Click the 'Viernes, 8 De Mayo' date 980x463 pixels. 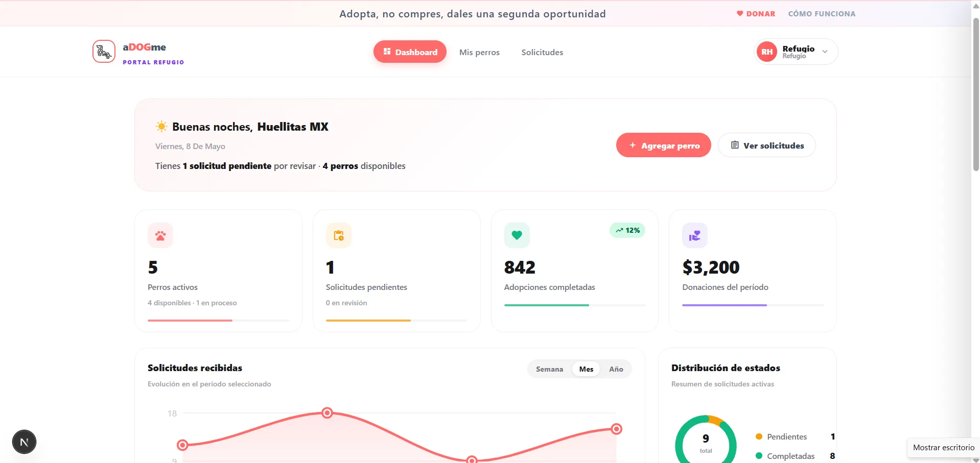(x=190, y=147)
